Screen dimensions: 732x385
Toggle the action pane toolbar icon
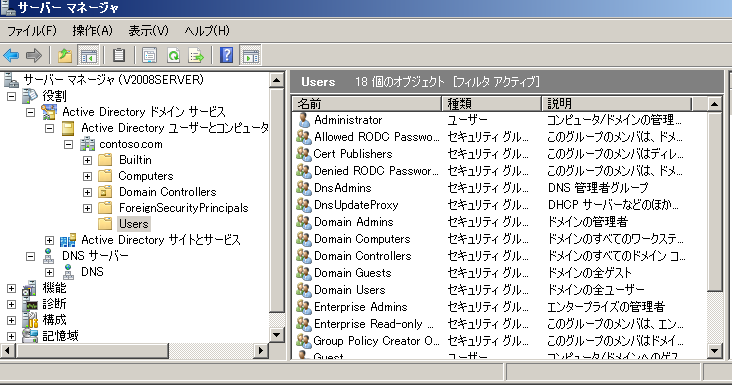click(250, 55)
